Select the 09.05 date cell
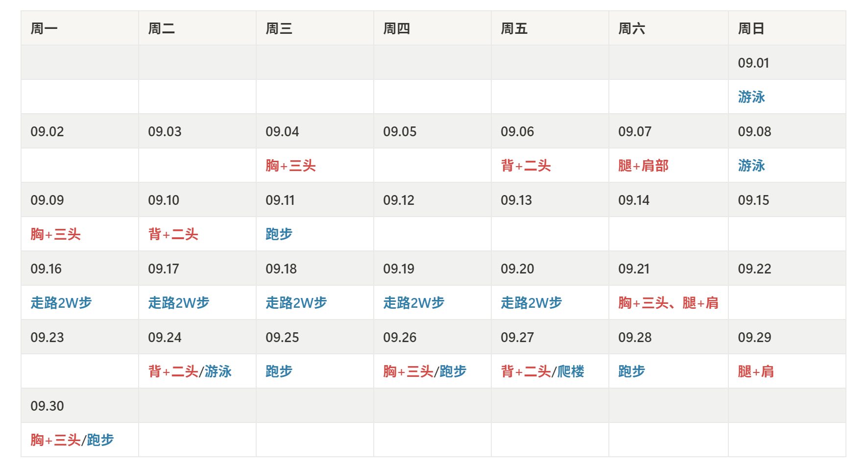 433,131
